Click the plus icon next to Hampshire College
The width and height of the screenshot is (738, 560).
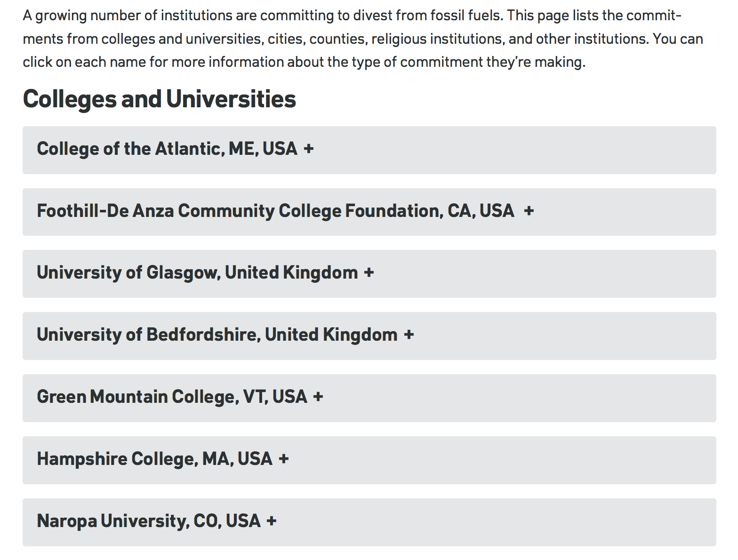tap(283, 459)
